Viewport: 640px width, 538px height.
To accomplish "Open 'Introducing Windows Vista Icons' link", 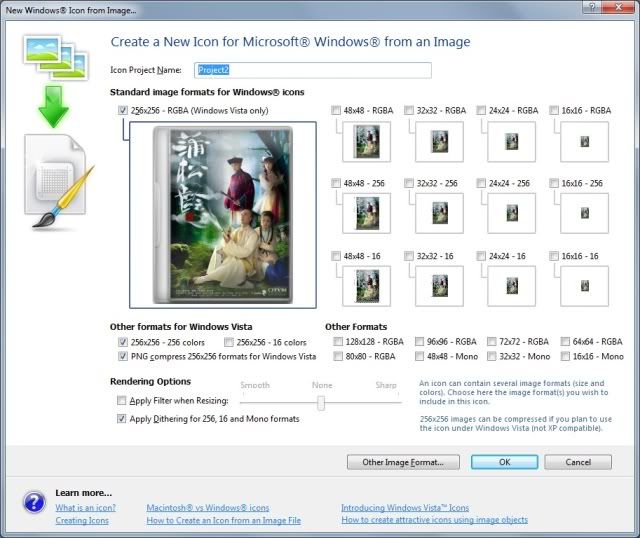I will click(405, 508).
